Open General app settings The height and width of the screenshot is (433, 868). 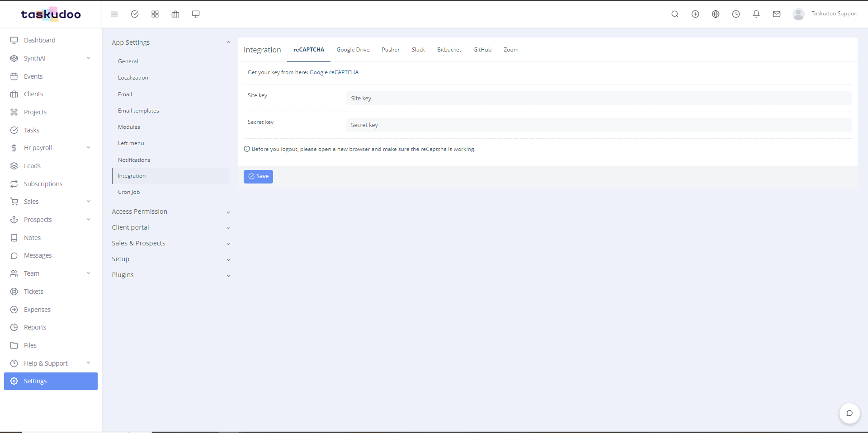click(x=128, y=61)
